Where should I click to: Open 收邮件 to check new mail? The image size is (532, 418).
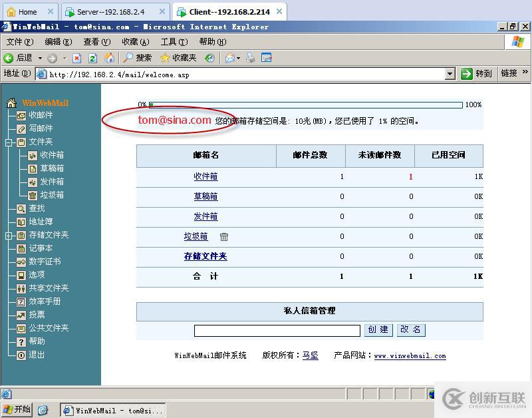pos(42,115)
